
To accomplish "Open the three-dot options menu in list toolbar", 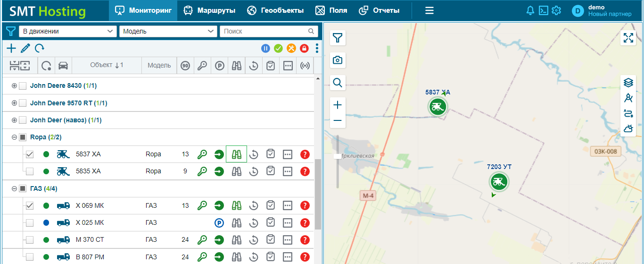I will 317,48.
